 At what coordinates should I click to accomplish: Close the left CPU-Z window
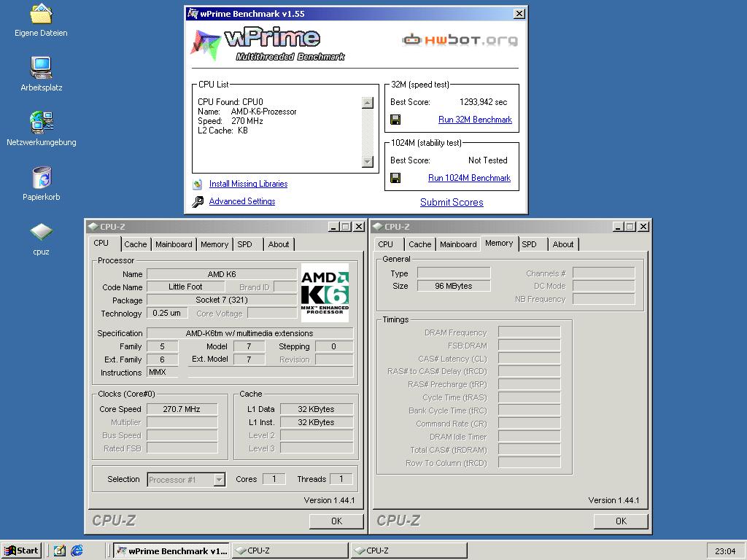pyautogui.click(x=359, y=227)
